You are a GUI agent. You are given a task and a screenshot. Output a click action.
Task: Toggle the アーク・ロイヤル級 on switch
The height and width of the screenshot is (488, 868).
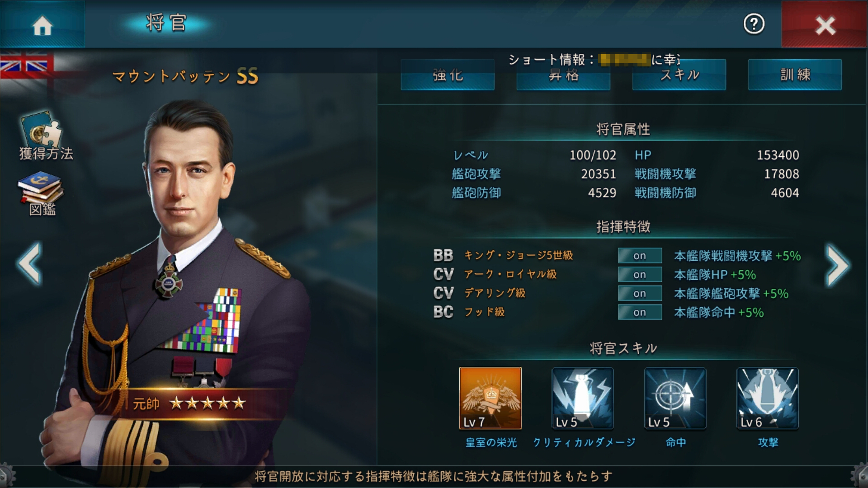pos(640,274)
